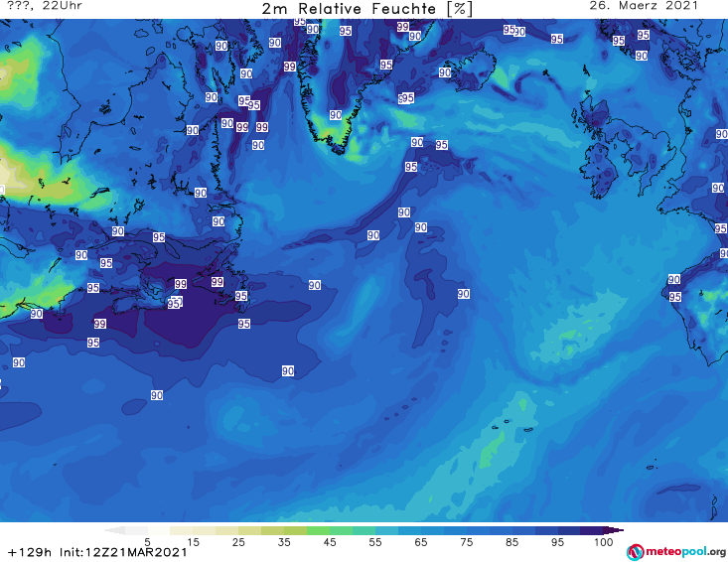Click the legend tick label '55'
The width and height of the screenshot is (728, 562).
pos(375,542)
